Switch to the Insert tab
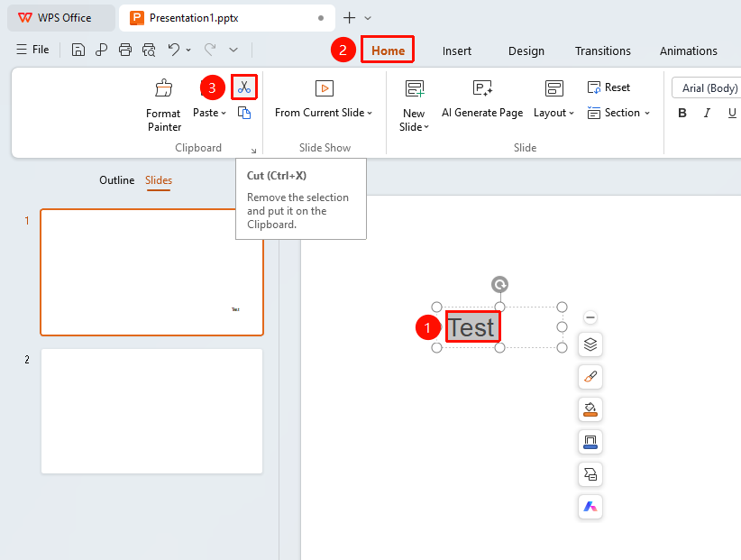741x560 pixels. [456, 51]
